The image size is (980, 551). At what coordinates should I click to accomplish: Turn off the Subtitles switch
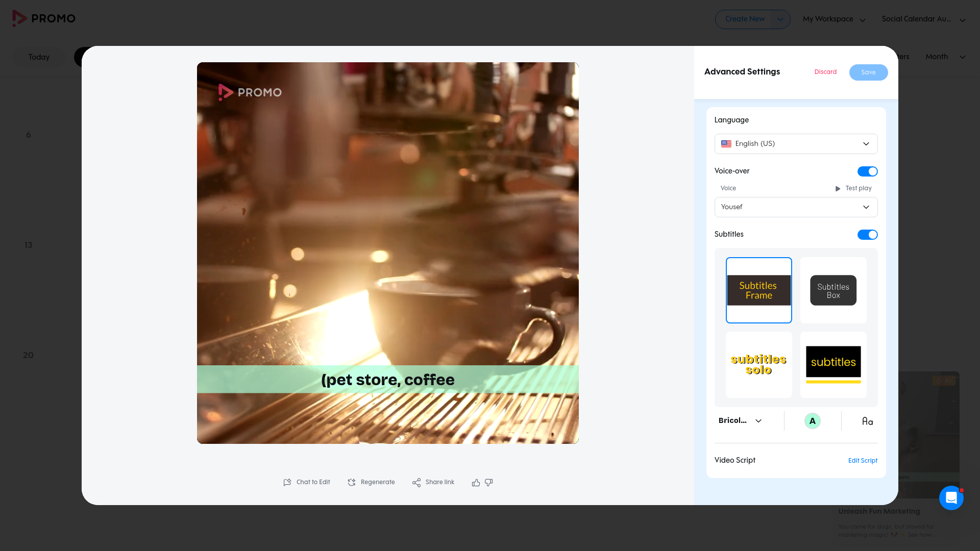(x=867, y=235)
